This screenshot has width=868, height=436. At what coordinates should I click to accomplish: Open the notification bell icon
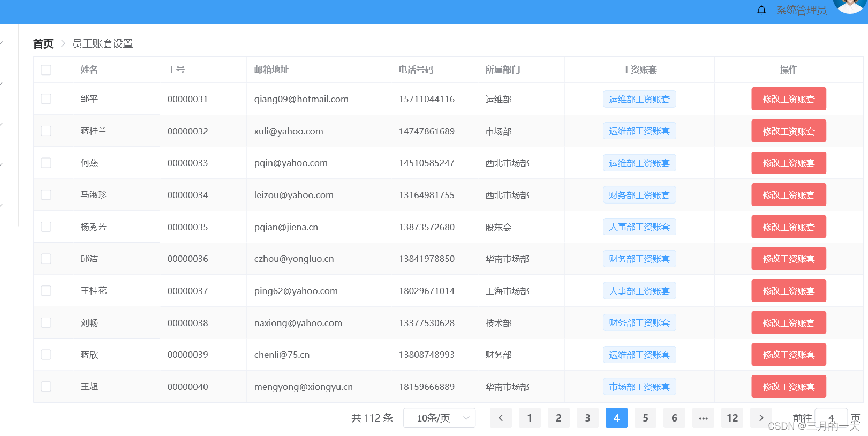click(x=761, y=10)
